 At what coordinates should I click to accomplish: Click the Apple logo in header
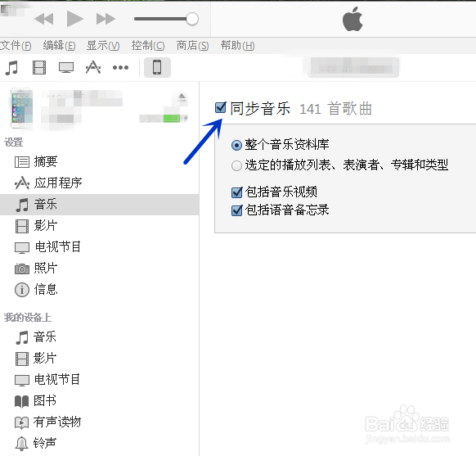(353, 19)
